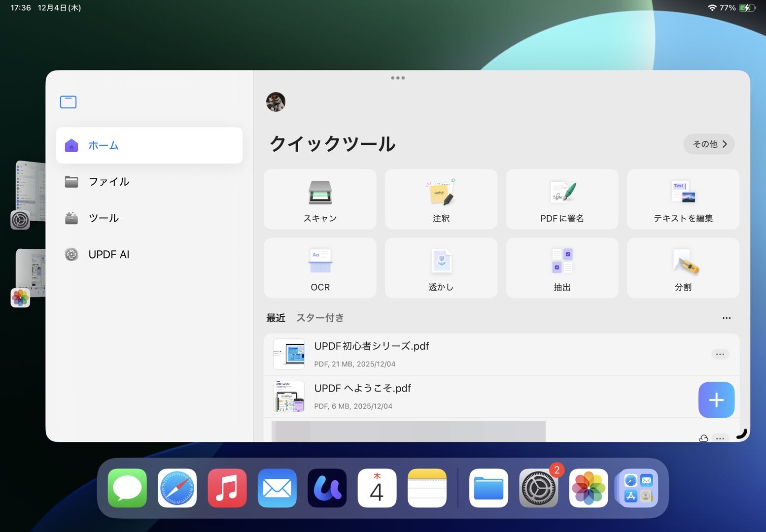Image resolution: width=766 pixels, height=532 pixels.
Task: Open UPDF 初心者シリーズ.pdf thumbnail
Action: pyautogui.click(x=289, y=354)
